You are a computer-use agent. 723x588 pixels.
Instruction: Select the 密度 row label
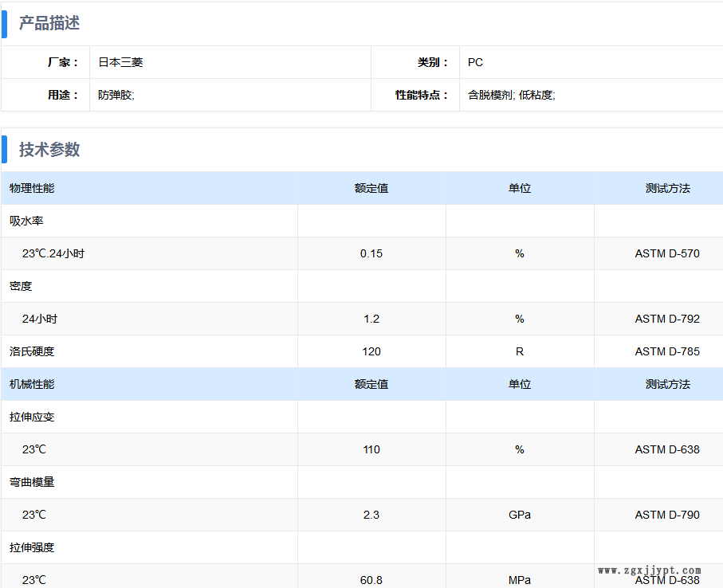tap(21, 286)
